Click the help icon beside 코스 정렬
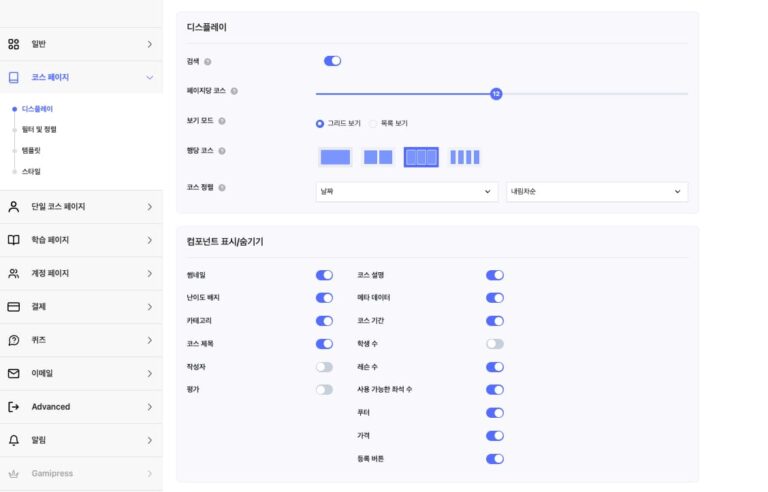This screenshot has width=768, height=492. click(221, 187)
